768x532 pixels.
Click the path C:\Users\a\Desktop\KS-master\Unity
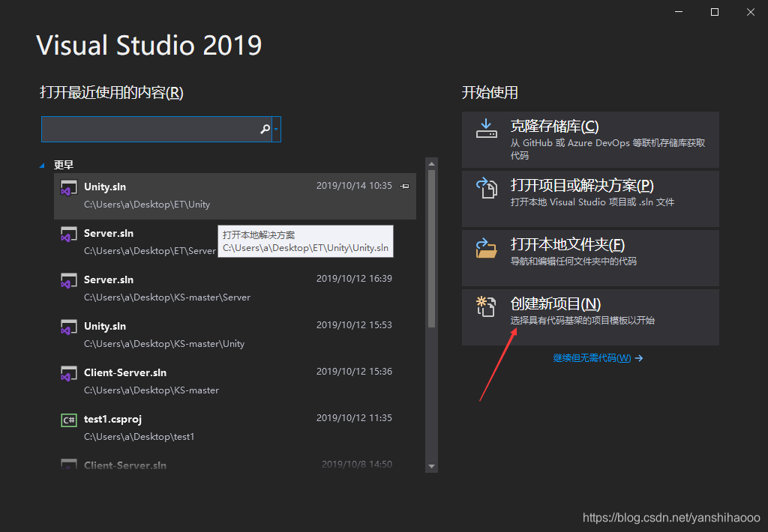pyautogui.click(x=164, y=344)
